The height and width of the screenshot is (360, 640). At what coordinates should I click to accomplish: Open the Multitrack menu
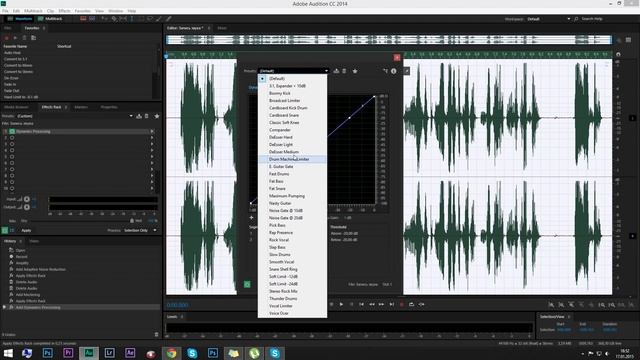(x=33, y=11)
